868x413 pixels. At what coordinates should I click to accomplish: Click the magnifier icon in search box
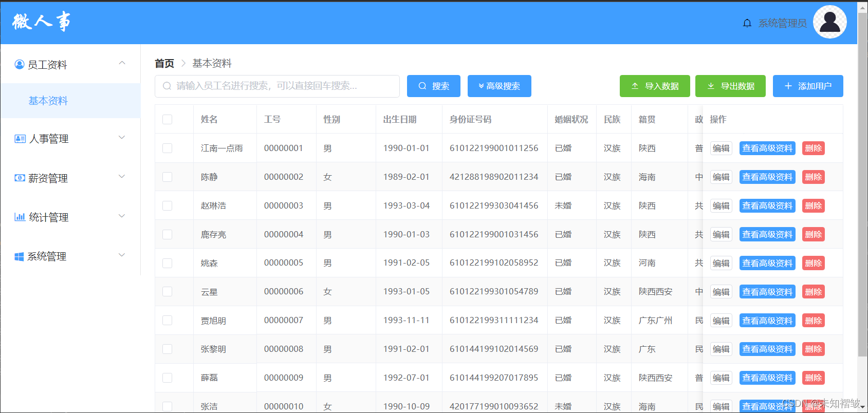(167, 86)
